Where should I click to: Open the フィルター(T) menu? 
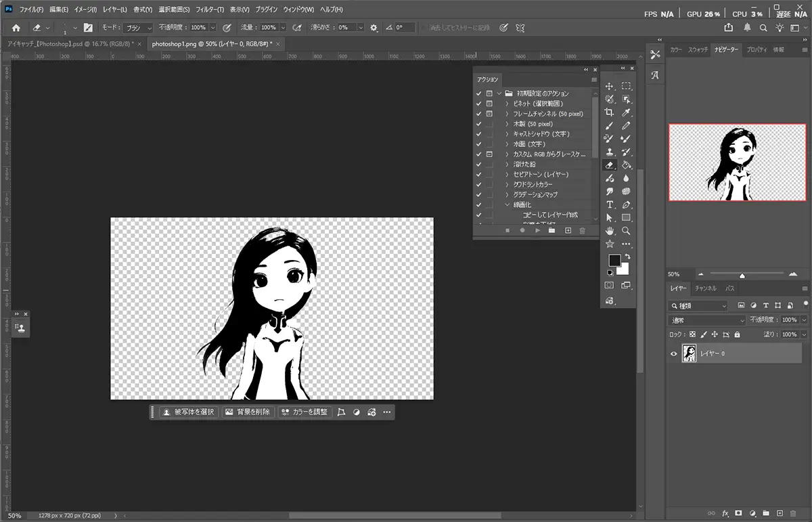coord(209,10)
